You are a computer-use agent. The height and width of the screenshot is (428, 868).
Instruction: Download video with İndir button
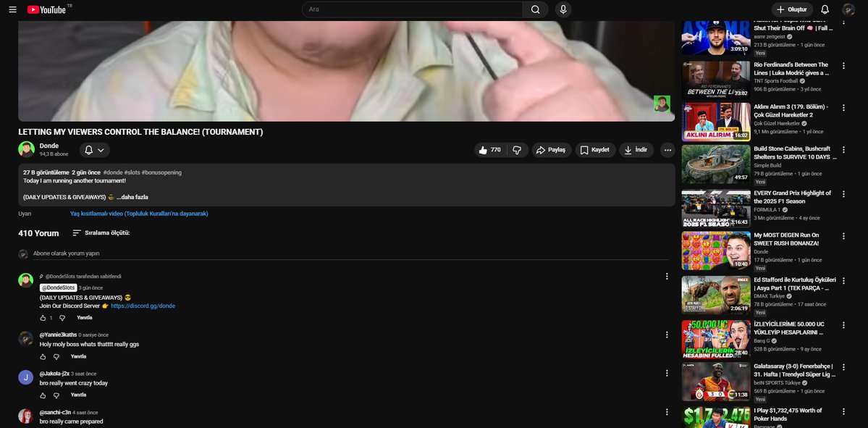pos(636,150)
